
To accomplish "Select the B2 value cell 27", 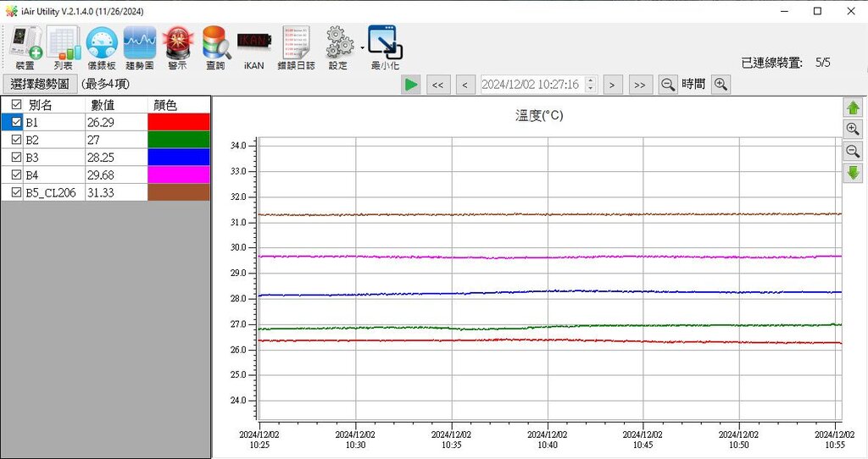I will point(116,140).
